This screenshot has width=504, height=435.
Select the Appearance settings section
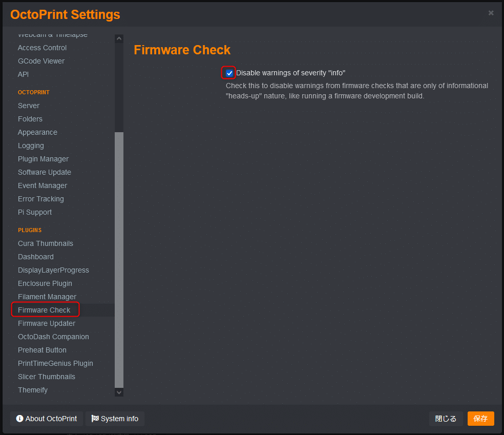click(x=37, y=133)
